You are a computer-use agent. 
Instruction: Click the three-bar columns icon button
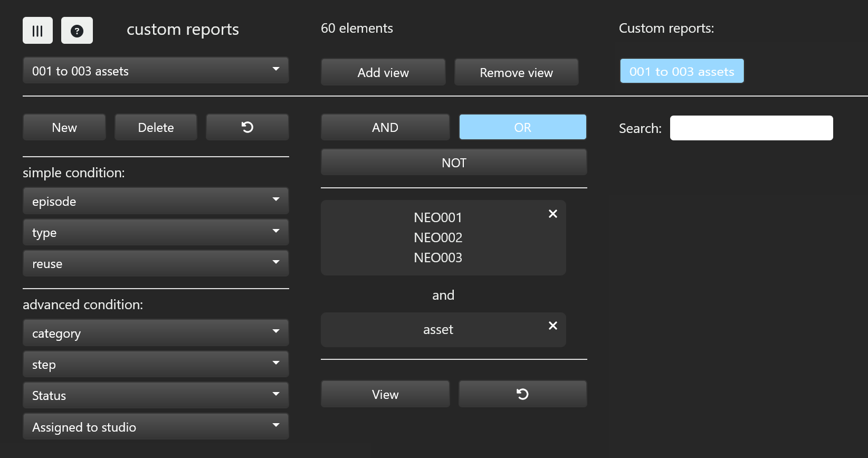[x=37, y=31]
